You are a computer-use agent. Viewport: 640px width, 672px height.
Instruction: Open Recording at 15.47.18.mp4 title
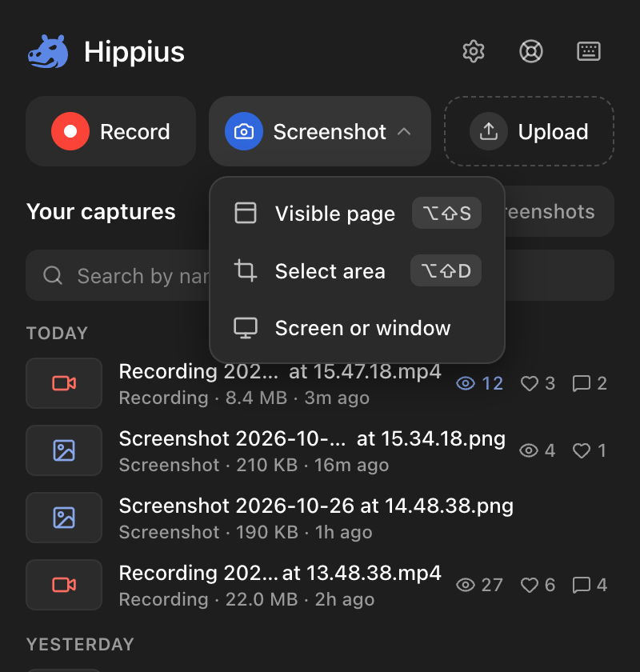[280, 371]
